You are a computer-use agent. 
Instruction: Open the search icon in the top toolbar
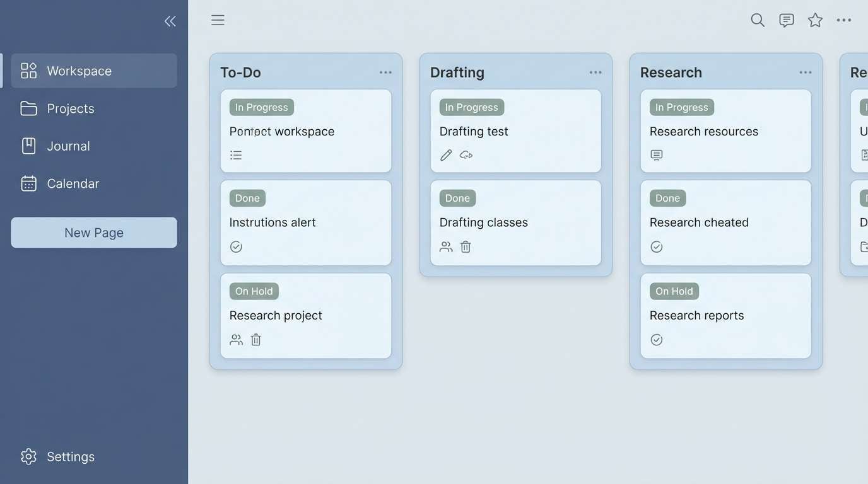[x=757, y=20]
